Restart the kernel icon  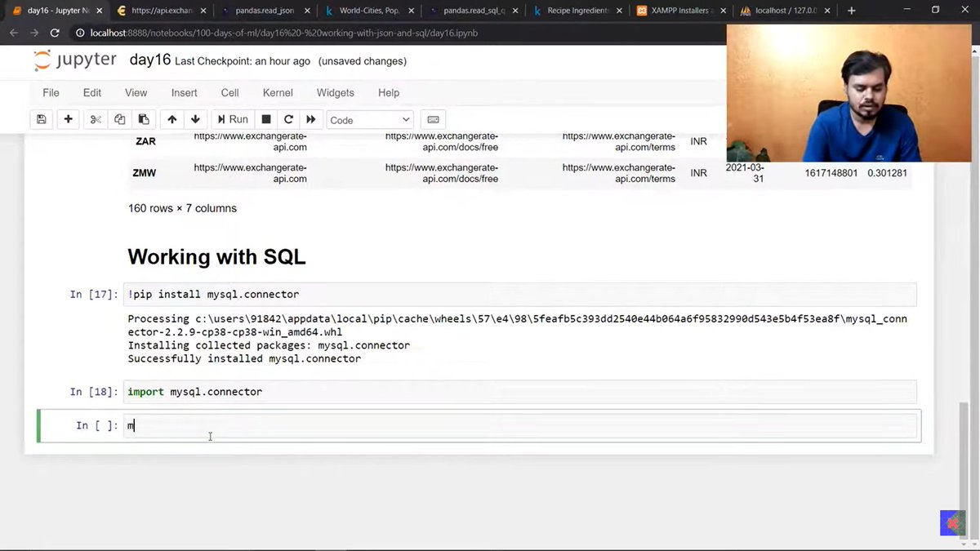tap(288, 119)
